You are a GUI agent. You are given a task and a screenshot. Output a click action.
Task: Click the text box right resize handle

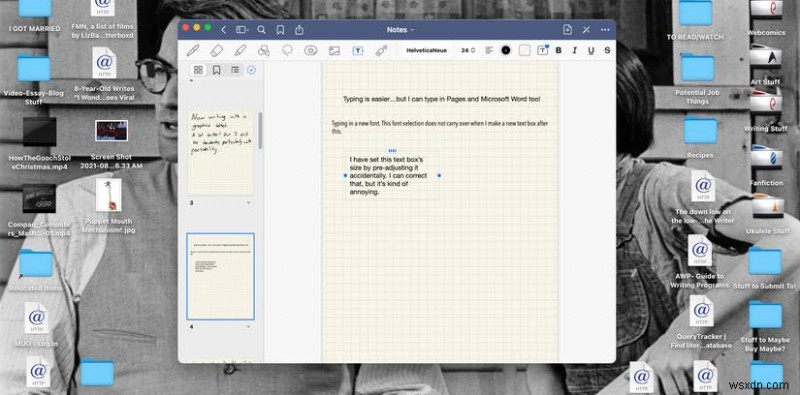pos(439,176)
